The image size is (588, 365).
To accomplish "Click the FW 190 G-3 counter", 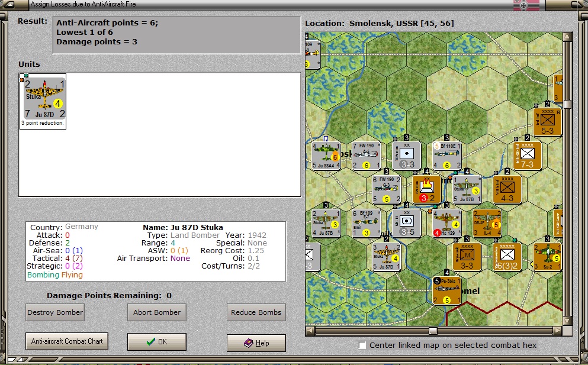I will (387, 189).
